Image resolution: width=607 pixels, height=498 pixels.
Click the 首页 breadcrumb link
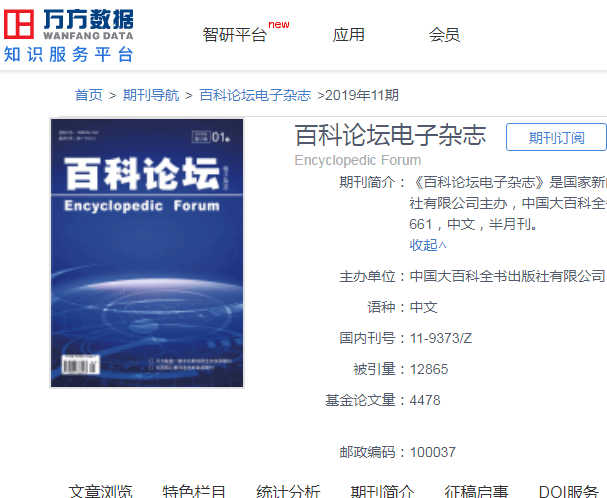88,95
